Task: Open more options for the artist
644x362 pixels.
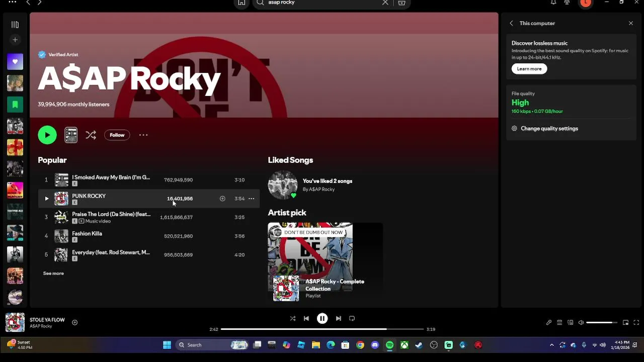Action: [143, 135]
